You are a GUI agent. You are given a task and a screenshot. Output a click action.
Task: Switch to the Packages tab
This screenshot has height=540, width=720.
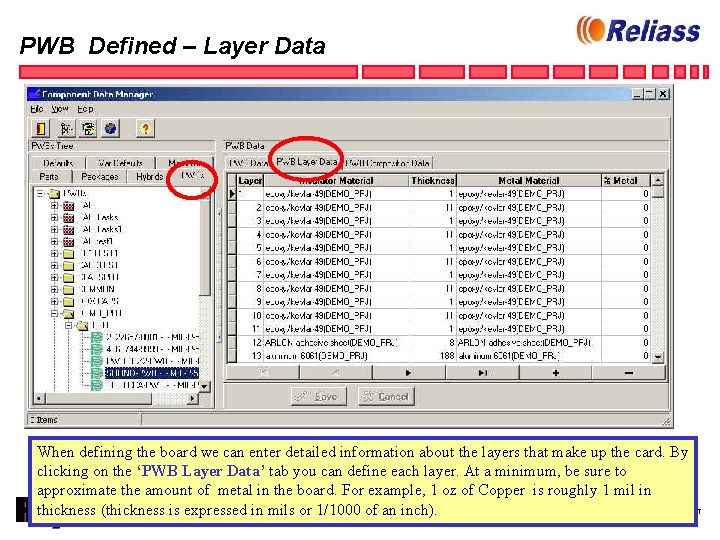point(100,176)
